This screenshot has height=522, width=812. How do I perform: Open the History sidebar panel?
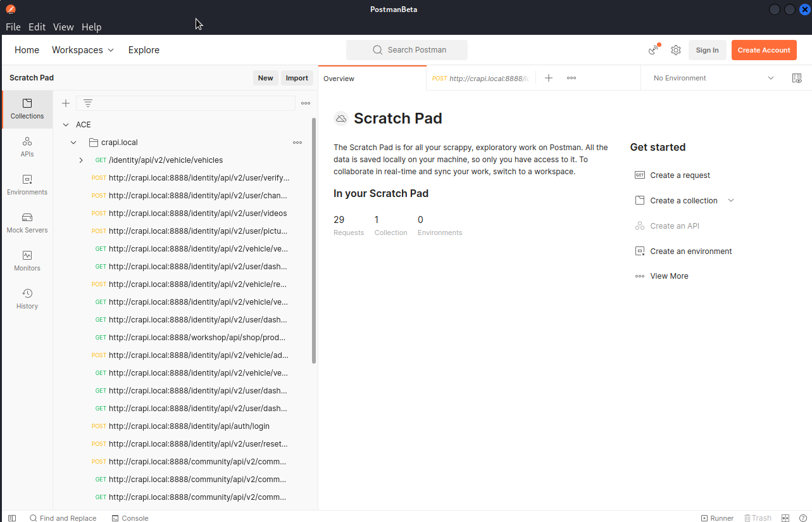click(27, 298)
